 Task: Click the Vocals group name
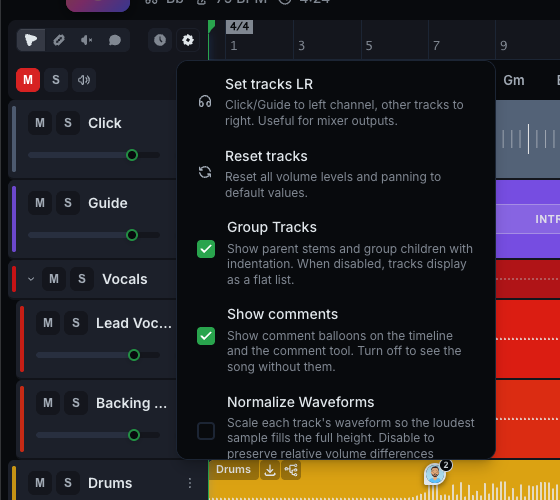tap(125, 279)
